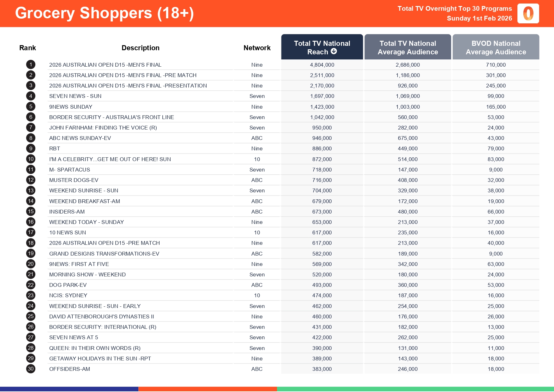Click the sort arrow beside Reach

334,51
